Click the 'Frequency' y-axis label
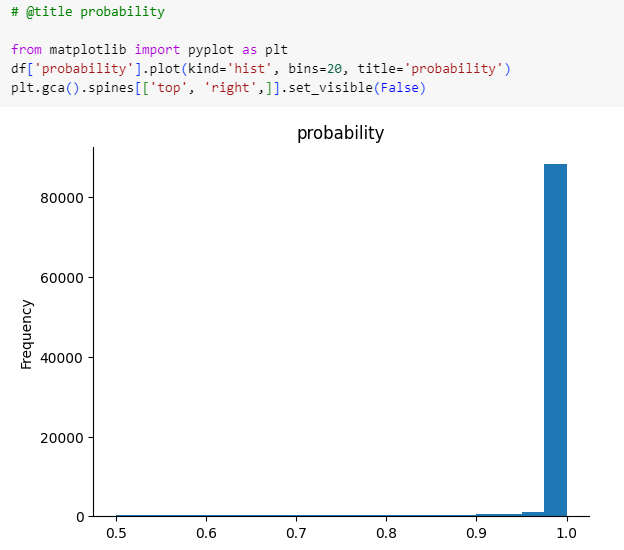Image resolution: width=624 pixels, height=550 pixels. pyautogui.click(x=27, y=333)
